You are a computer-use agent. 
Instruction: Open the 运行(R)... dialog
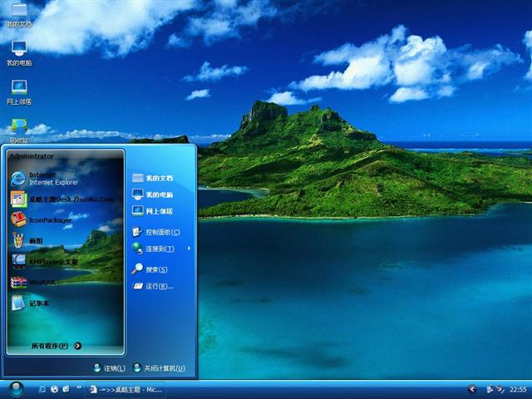(153, 286)
